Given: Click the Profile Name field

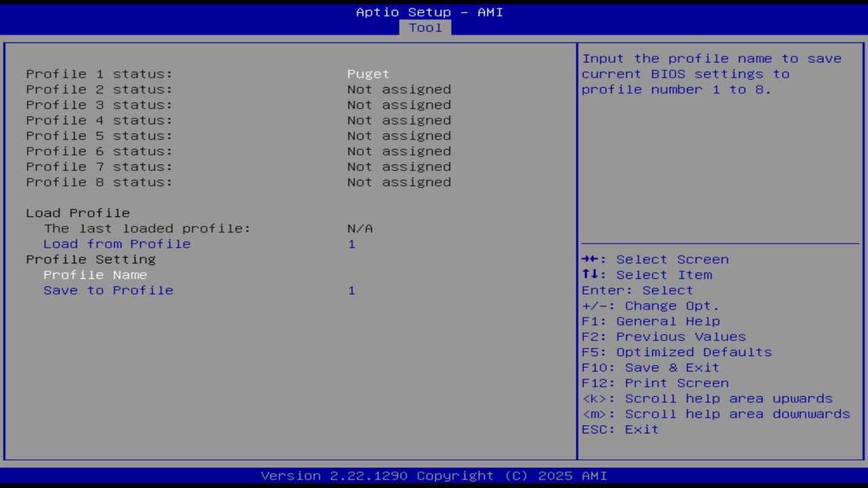Looking at the screenshot, I should pyautogui.click(x=95, y=274).
